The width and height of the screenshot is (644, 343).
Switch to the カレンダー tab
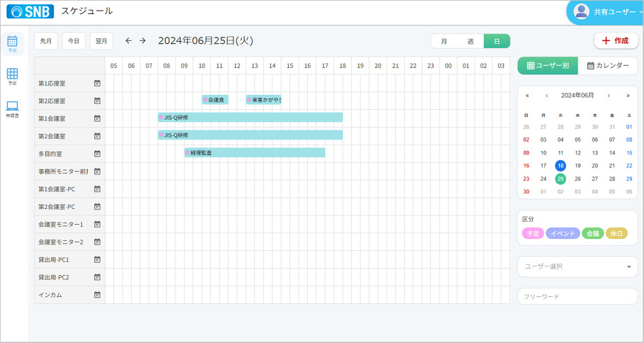pyautogui.click(x=608, y=66)
